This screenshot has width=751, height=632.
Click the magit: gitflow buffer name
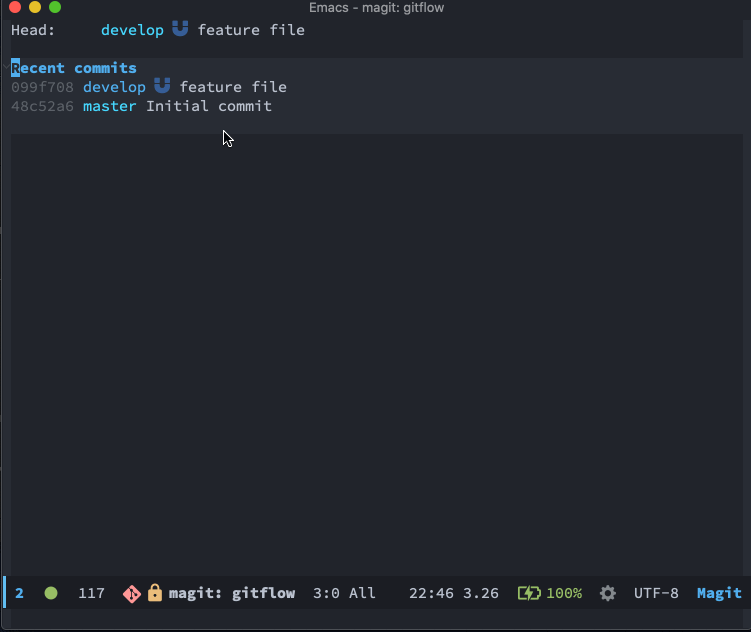232,593
